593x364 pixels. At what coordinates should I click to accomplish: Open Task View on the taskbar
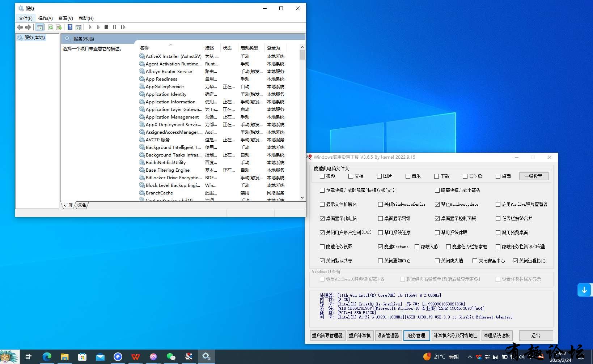pyautogui.click(x=29, y=357)
